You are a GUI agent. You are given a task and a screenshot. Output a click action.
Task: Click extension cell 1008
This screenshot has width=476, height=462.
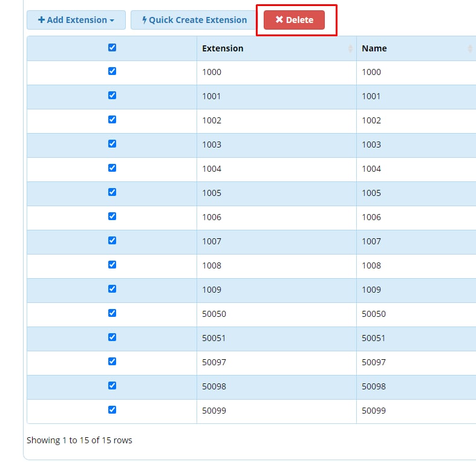coord(276,266)
